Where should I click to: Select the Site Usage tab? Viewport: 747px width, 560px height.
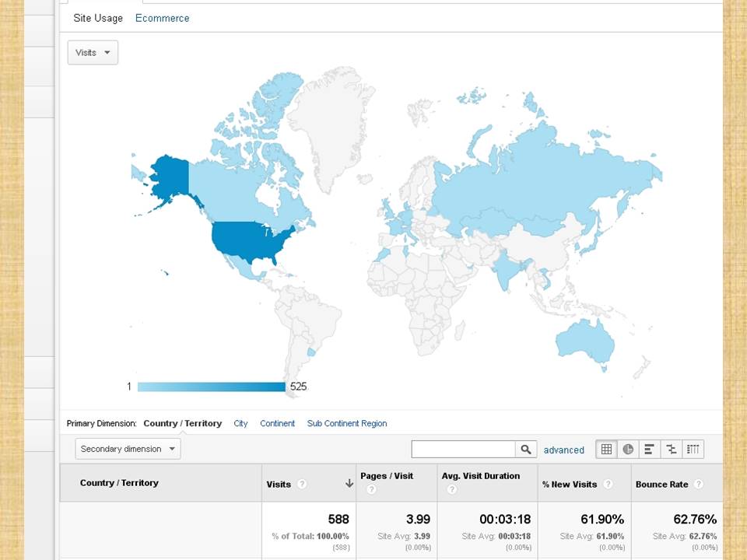(98, 18)
